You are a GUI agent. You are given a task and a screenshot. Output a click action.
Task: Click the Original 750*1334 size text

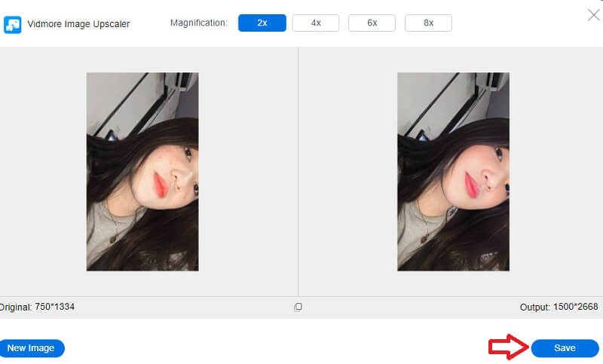pos(38,307)
